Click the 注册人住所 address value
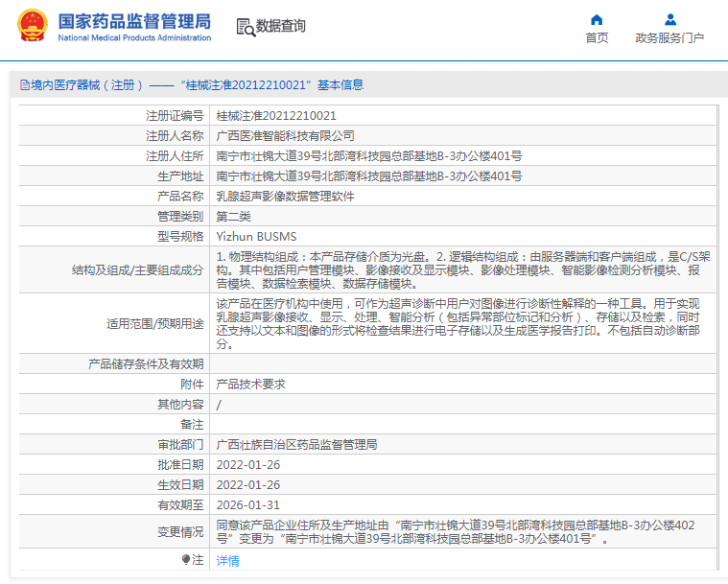 tap(368, 156)
